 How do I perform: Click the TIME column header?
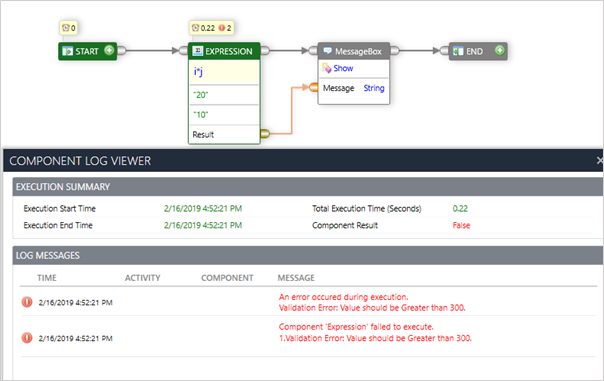point(47,278)
